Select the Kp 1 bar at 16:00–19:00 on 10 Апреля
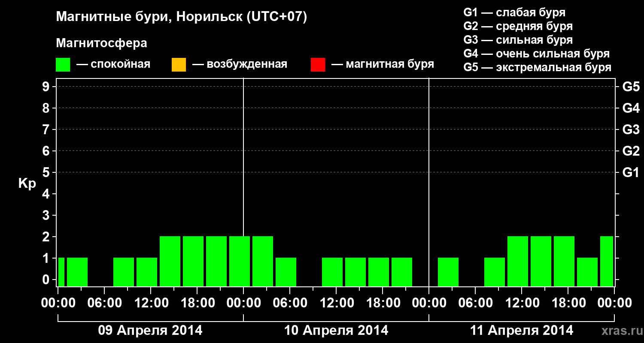Viewport: 644px width, 343px height. tap(379, 272)
